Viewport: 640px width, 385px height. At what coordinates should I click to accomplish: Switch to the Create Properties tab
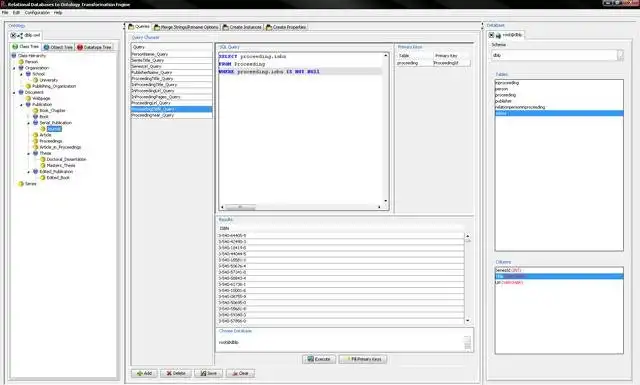(286, 27)
